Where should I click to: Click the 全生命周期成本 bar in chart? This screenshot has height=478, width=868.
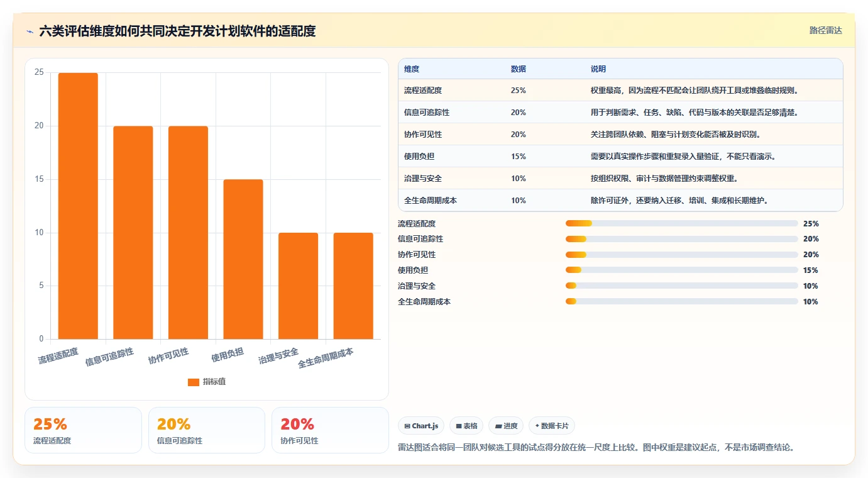pos(353,286)
